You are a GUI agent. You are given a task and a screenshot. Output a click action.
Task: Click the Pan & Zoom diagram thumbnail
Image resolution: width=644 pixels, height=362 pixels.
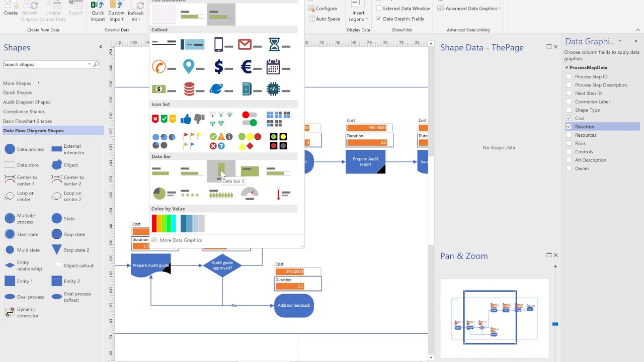click(x=494, y=318)
